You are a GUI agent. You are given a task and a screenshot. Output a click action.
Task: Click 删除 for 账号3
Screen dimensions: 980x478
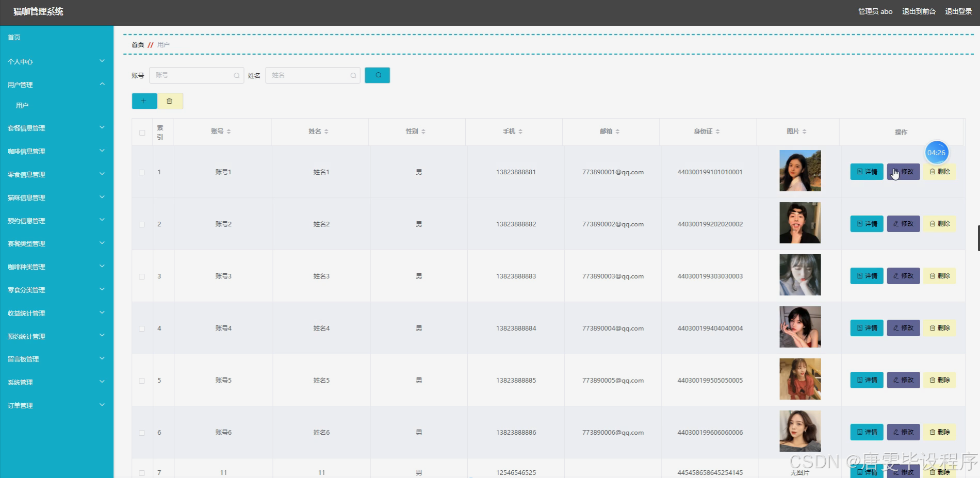pyautogui.click(x=939, y=276)
